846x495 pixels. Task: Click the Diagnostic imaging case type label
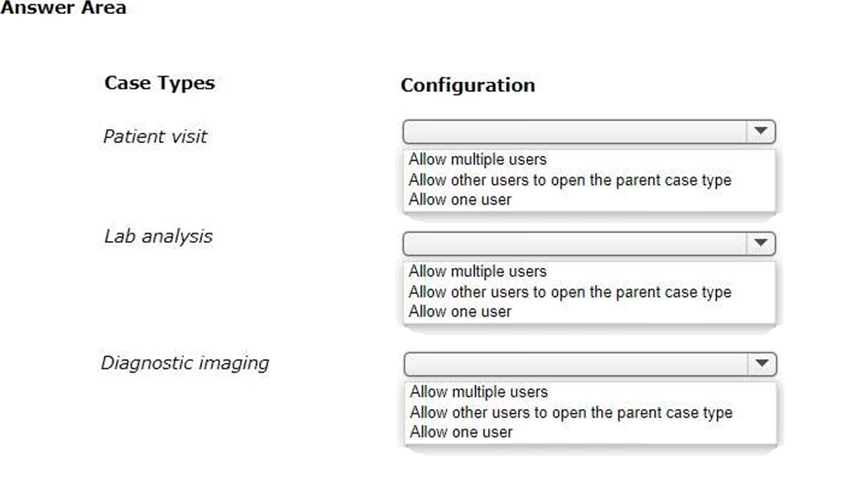point(185,363)
